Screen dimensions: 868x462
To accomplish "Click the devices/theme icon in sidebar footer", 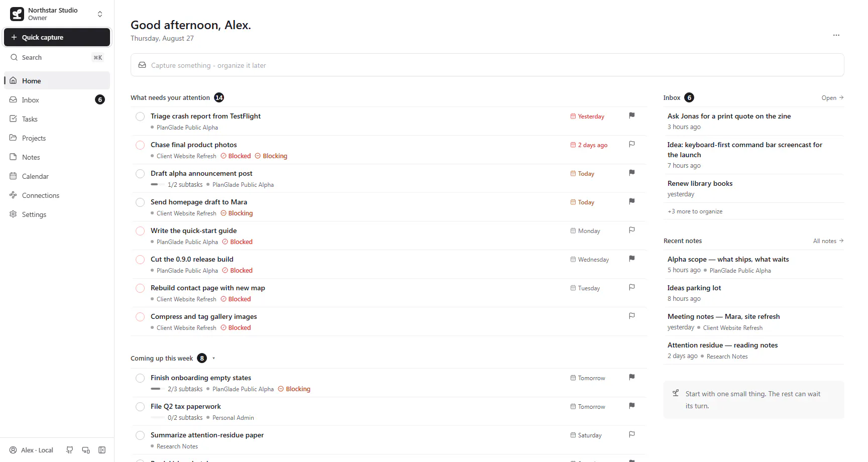I will pyautogui.click(x=86, y=450).
